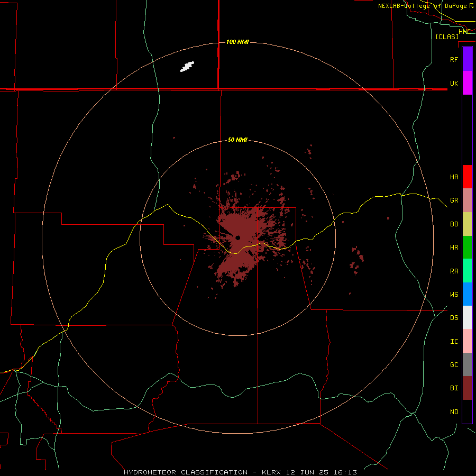Screen dimensions: 476x476
Task: Click the "HR" legend label
Action: coord(454,248)
